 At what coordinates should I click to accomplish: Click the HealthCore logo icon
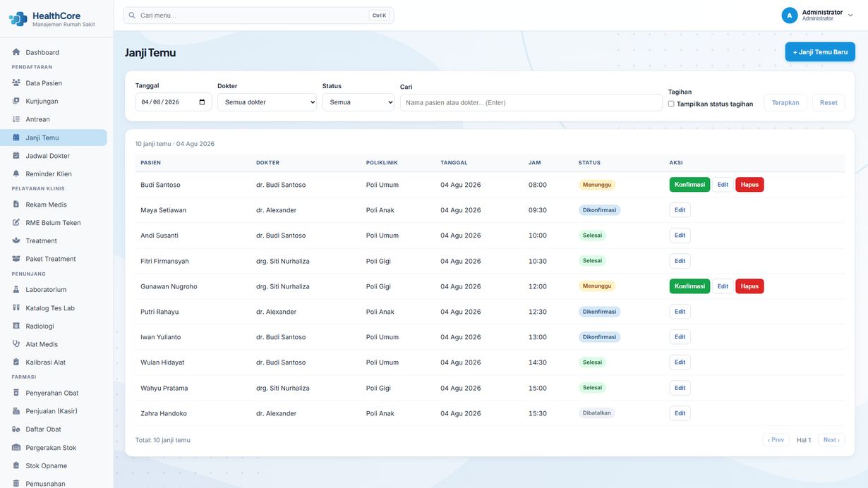point(18,19)
